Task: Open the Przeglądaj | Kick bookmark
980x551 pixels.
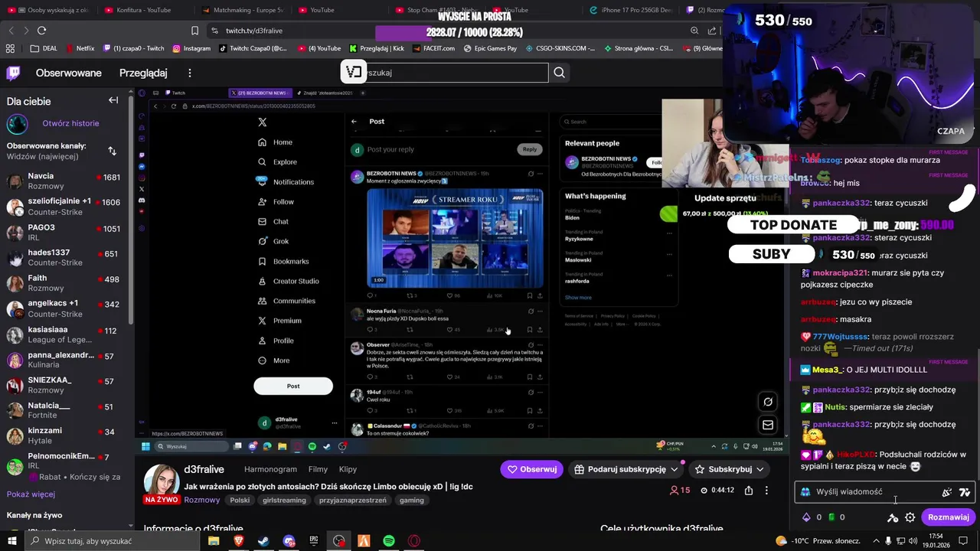Action: (x=376, y=48)
